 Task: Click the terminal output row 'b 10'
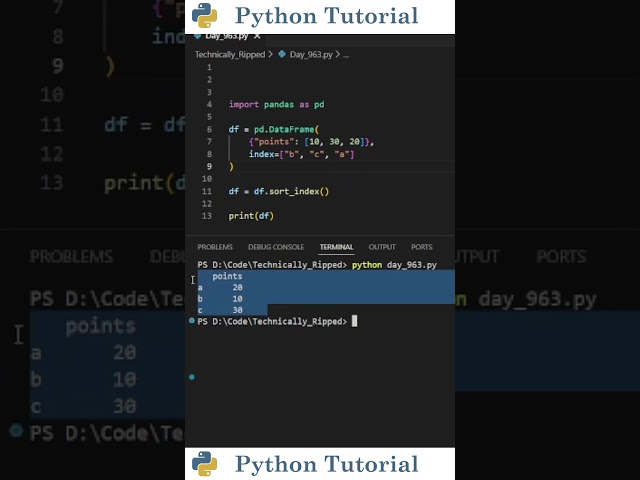point(220,299)
